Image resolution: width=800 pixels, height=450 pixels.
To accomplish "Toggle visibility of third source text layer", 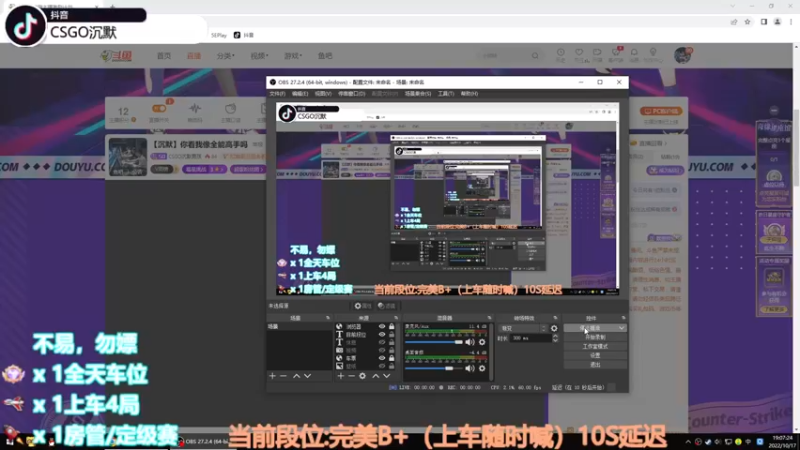I will 382,342.
